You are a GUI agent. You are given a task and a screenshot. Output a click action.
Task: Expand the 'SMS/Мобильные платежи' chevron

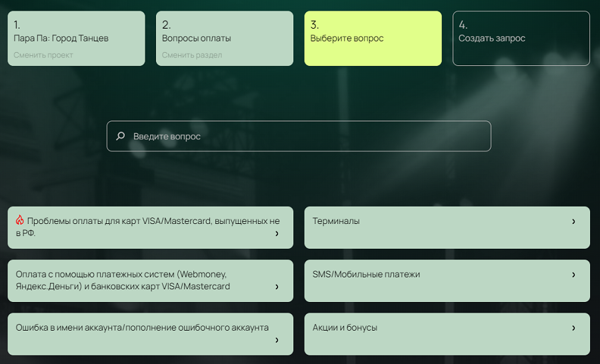point(573,275)
